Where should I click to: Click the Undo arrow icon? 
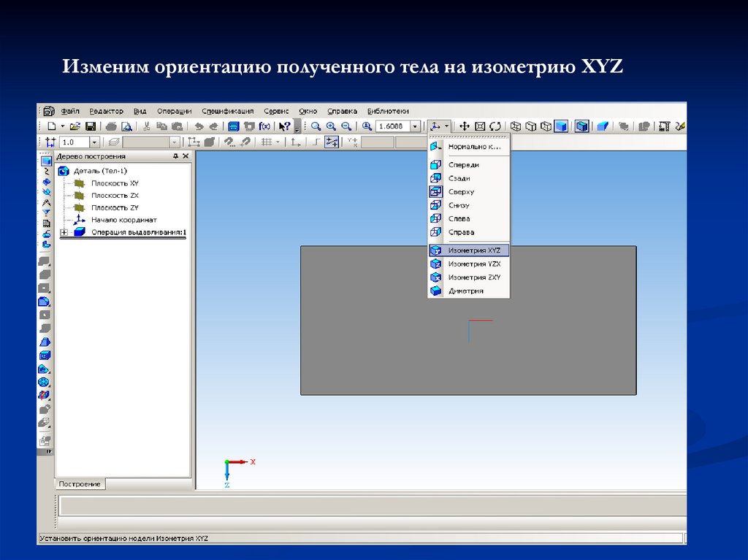199,126
